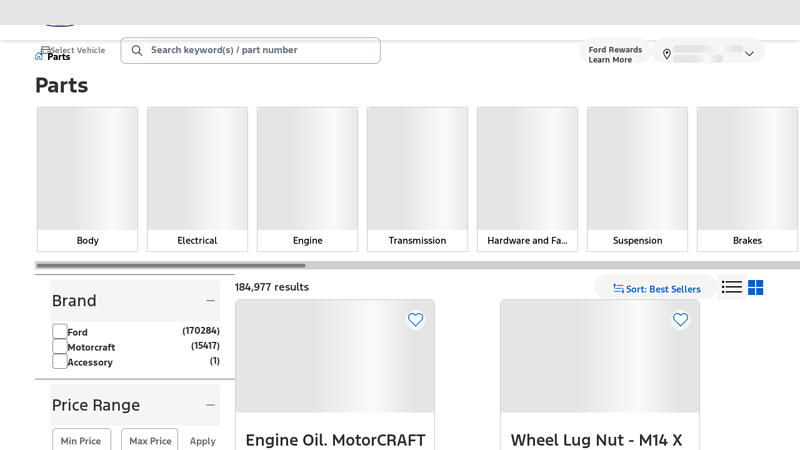Check the Ford brand filter

[60, 331]
